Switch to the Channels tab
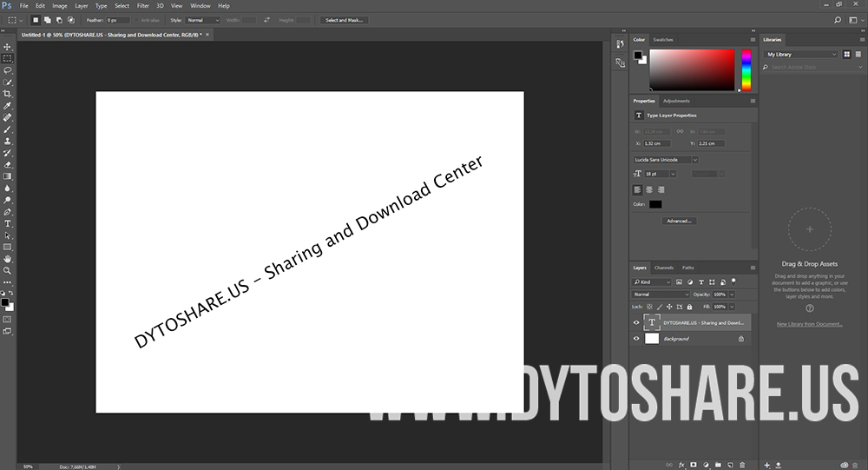Screen dimensions: 868x470 (x=663, y=268)
